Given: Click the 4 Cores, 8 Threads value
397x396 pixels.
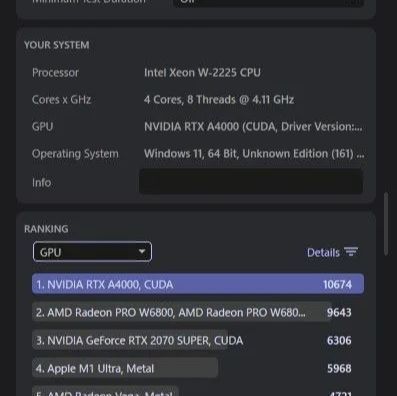Looking at the screenshot, I should [219, 100].
